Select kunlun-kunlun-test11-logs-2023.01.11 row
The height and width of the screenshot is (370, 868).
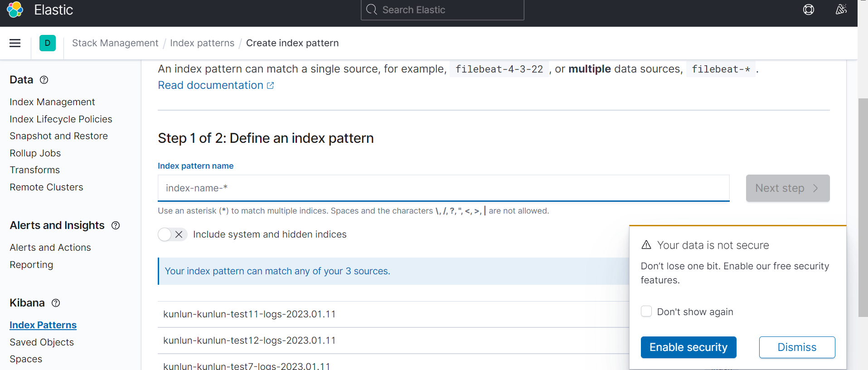[x=393, y=314]
